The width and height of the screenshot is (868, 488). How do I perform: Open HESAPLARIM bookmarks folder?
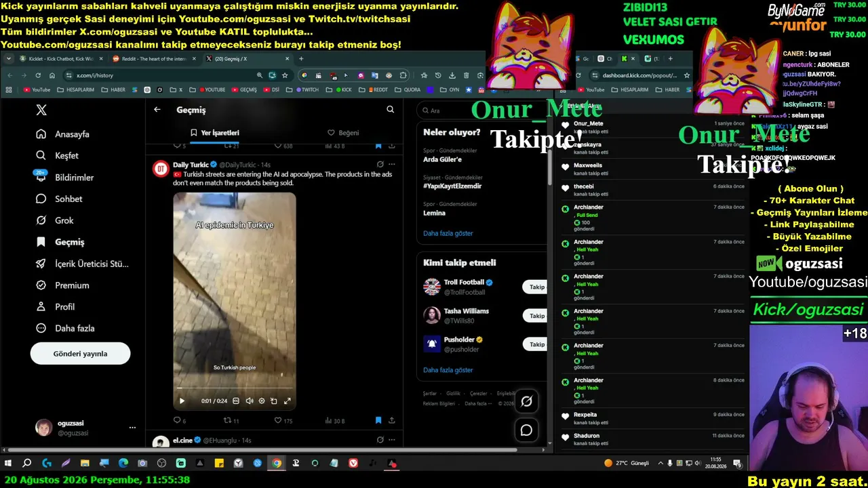75,89
